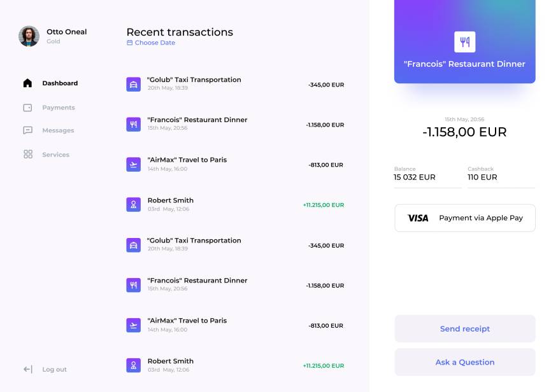Open the Payments menu item
Screen dimensions: 558x392
tap(58, 108)
